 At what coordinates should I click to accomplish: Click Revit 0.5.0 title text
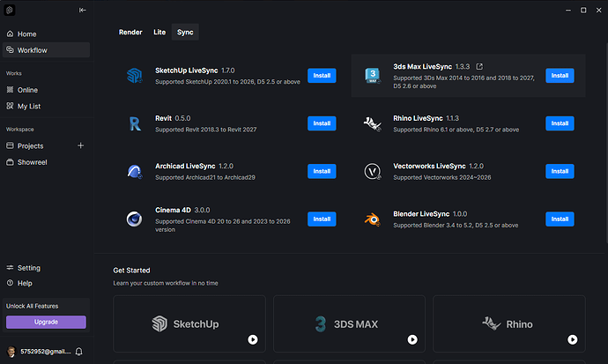(x=173, y=118)
